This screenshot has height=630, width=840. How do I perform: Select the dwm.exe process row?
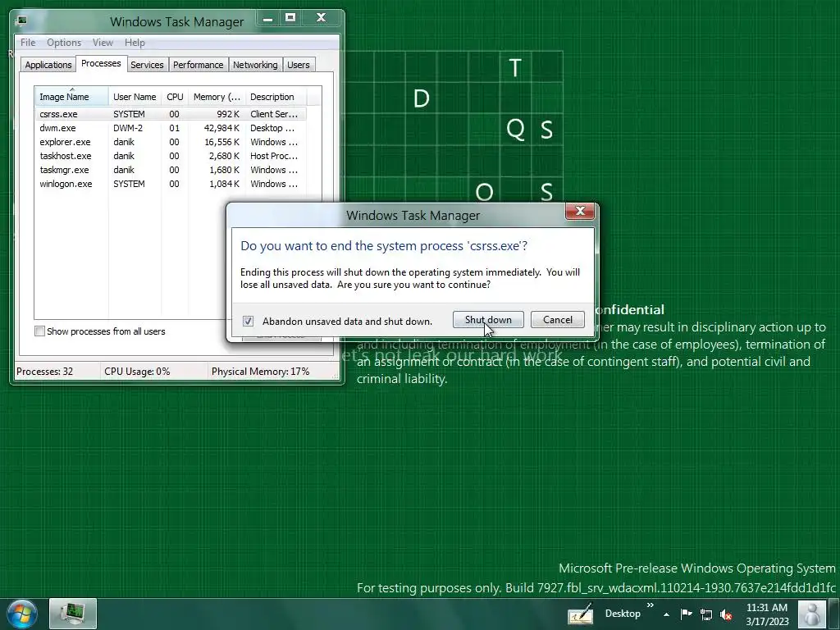171,128
